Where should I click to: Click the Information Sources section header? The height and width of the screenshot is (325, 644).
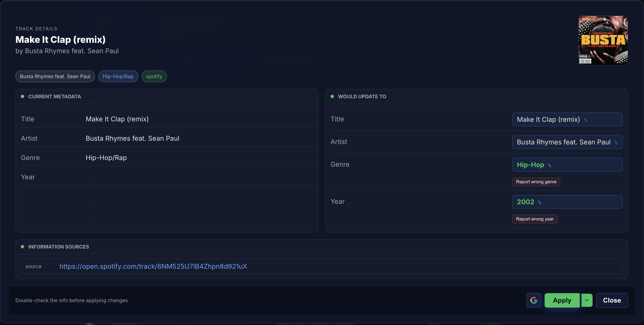tap(58, 247)
